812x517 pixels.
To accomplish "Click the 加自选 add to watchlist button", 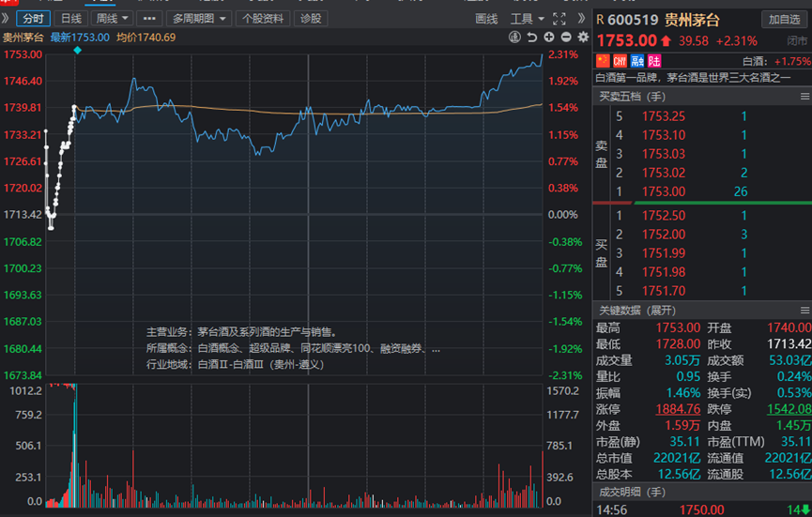I will coord(785,18).
